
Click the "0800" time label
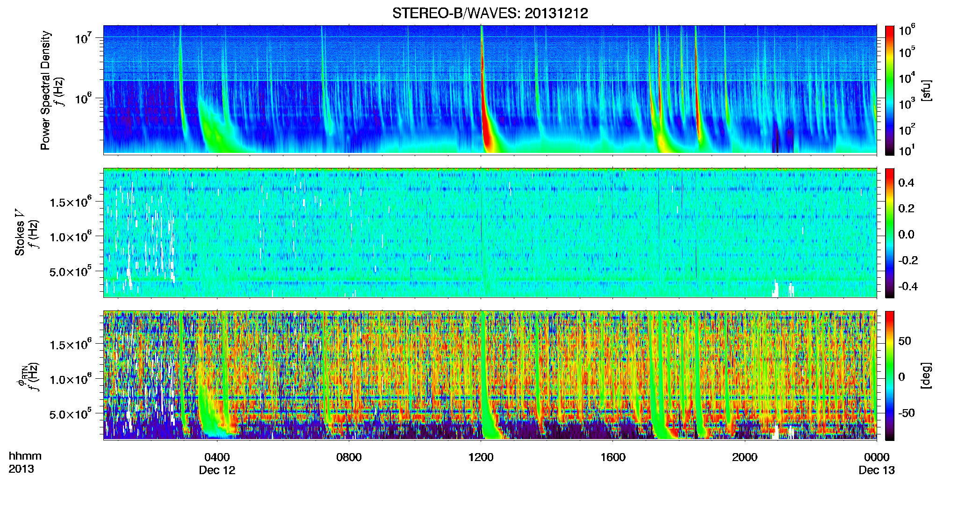pyautogui.click(x=349, y=457)
